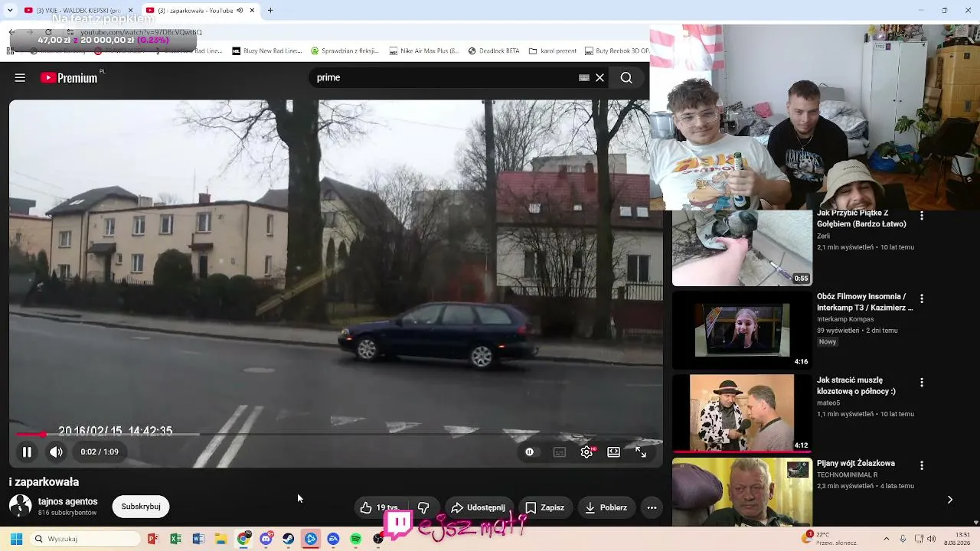
Task: Open File Explorer from the taskbar
Action: (x=220, y=539)
